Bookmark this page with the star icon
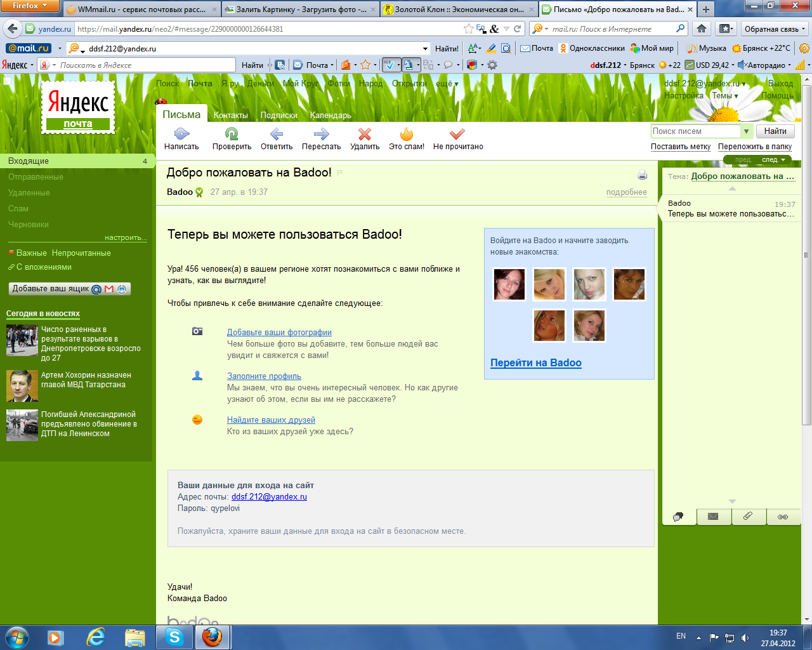The width and height of the screenshot is (812, 650). [x=469, y=29]
